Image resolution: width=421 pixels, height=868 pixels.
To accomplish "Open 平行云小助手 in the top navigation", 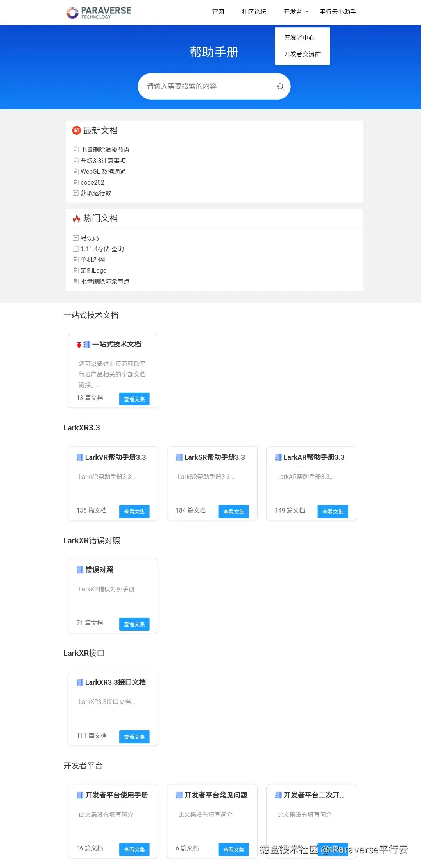I will [x=338, y=12].
